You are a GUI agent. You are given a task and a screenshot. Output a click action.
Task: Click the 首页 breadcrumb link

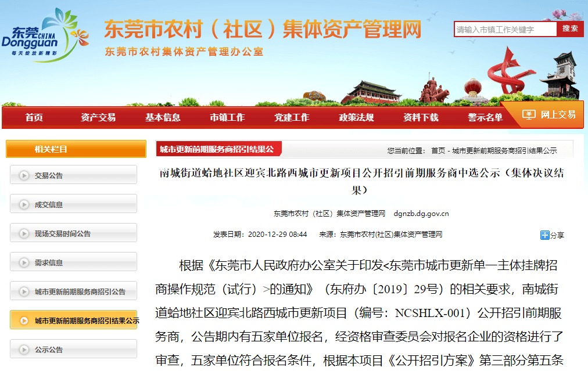438,150
